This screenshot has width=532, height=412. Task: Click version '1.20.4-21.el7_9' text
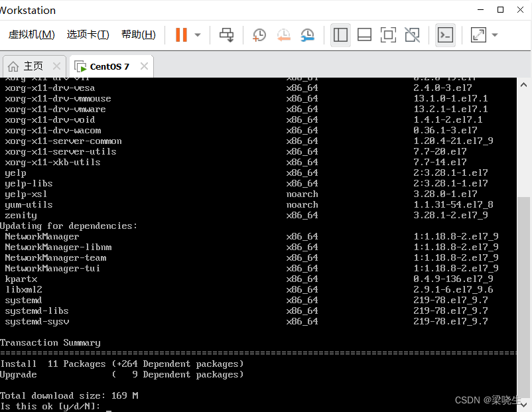[453, 141]
